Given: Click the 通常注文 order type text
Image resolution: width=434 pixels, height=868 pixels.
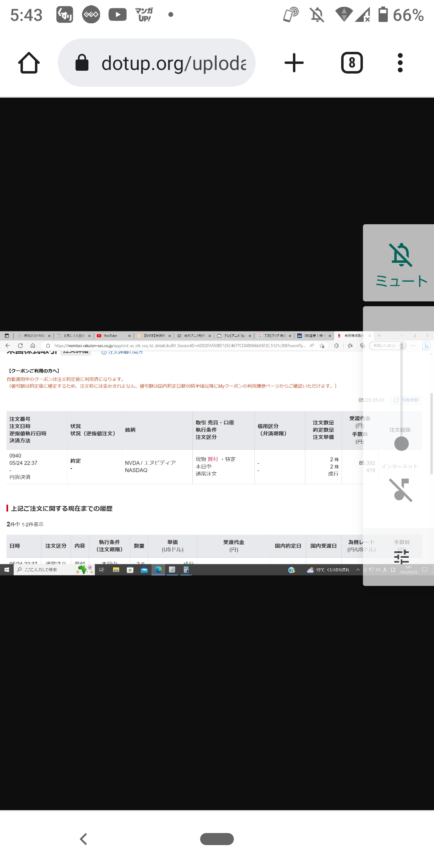Looking at the screenshot, I should point(206,474).
